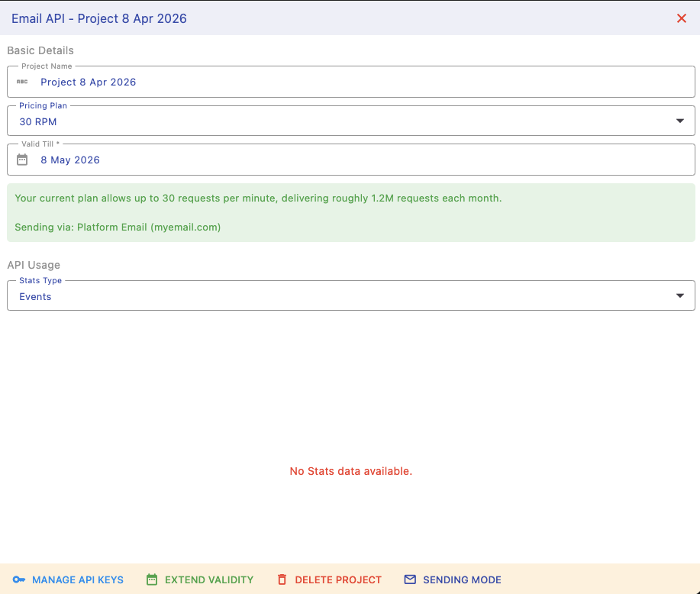Click the green calendar icon for Extend Validity
Image resolution: width=700 pixels, height=594 pixels.
(x=152, y=579)
